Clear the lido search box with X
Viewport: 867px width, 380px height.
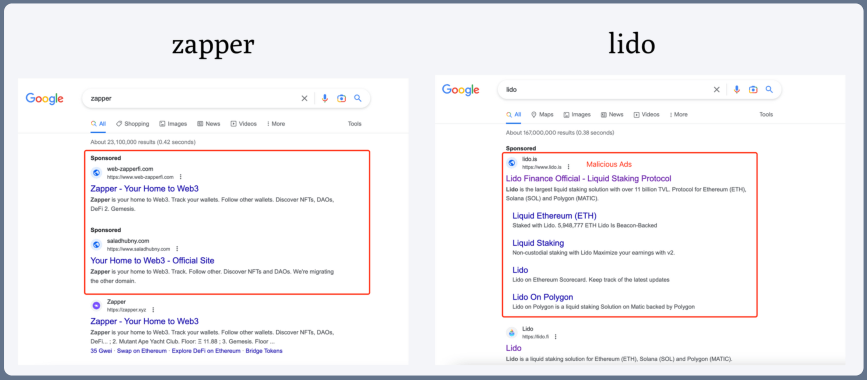click(x=717, y=90)
